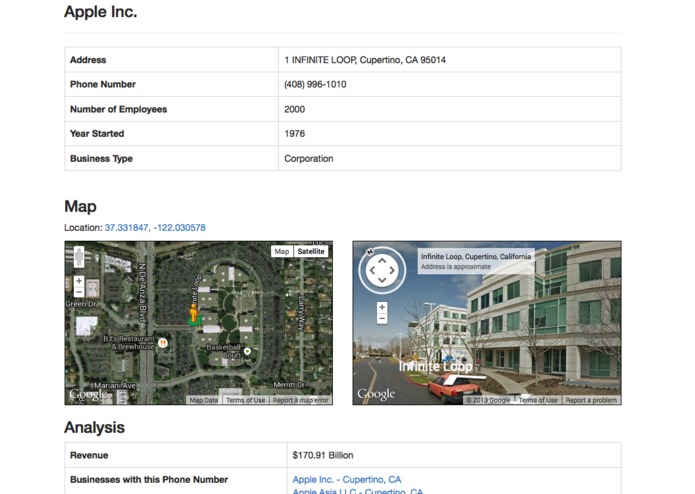Click the Street View address info box
Viewport: 695px width, 494px height.
click(x=476, y=261)
